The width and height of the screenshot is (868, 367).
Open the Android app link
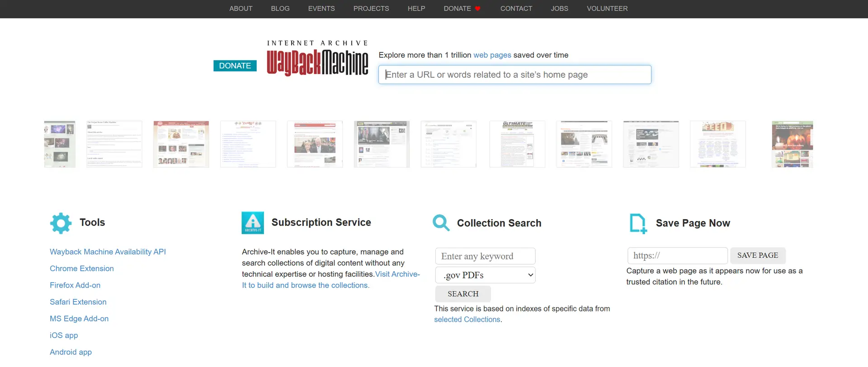[71, 352]
